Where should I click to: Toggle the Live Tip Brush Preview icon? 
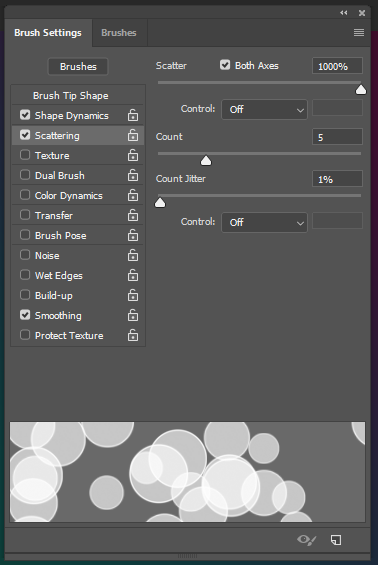click(306, 539)
